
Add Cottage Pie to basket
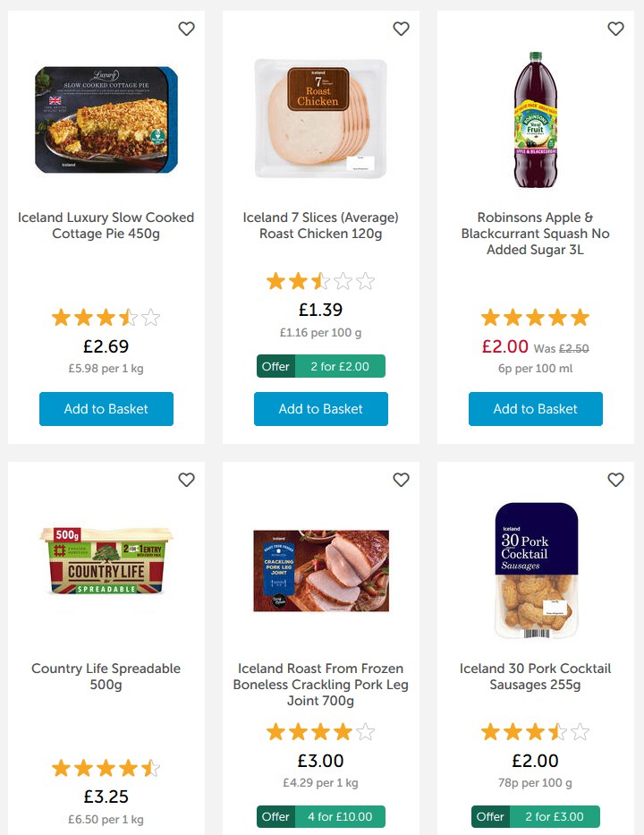click(106, 409)
